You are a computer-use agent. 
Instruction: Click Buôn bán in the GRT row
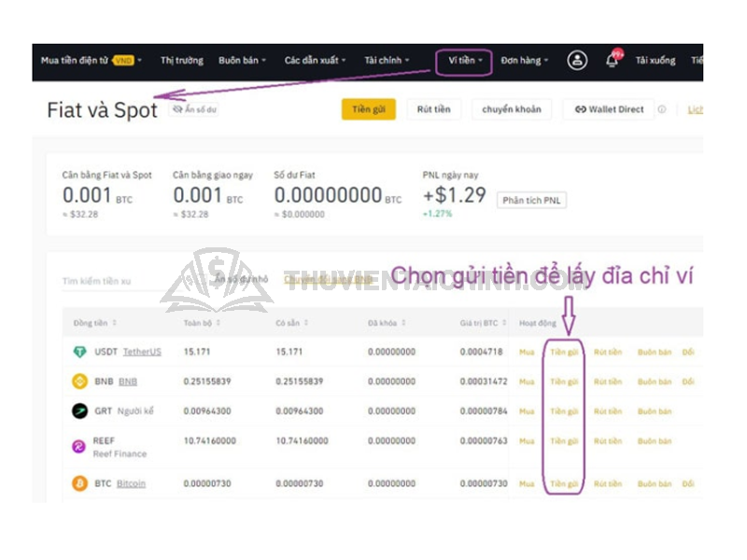[x=655, y=411]
